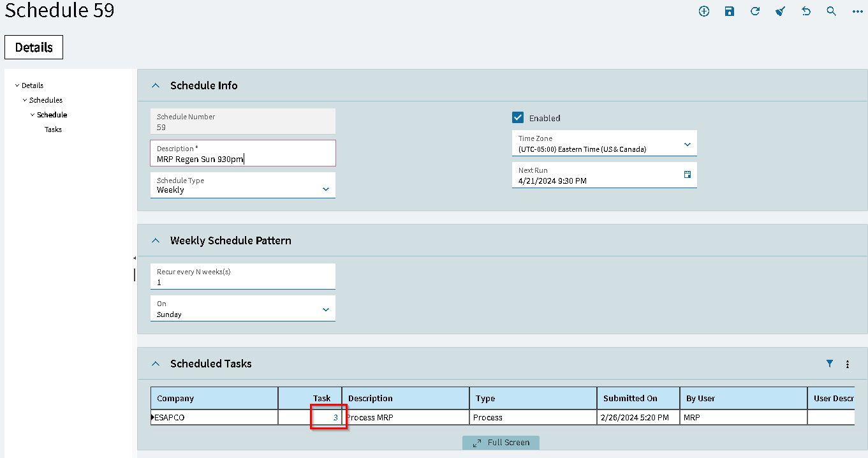The height and width of the screenshot is (458, 868).
Task: Open the Time Zone dropdown
Action: pos(688,144)
